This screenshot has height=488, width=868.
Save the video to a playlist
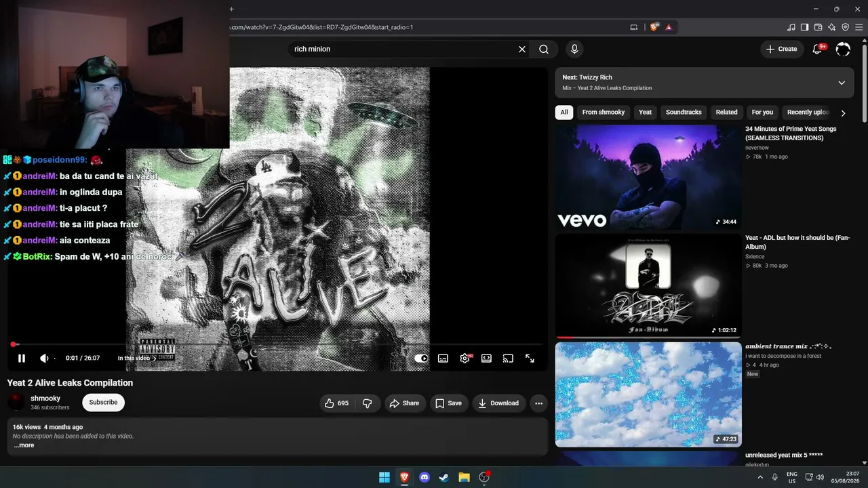pos(448,403)
